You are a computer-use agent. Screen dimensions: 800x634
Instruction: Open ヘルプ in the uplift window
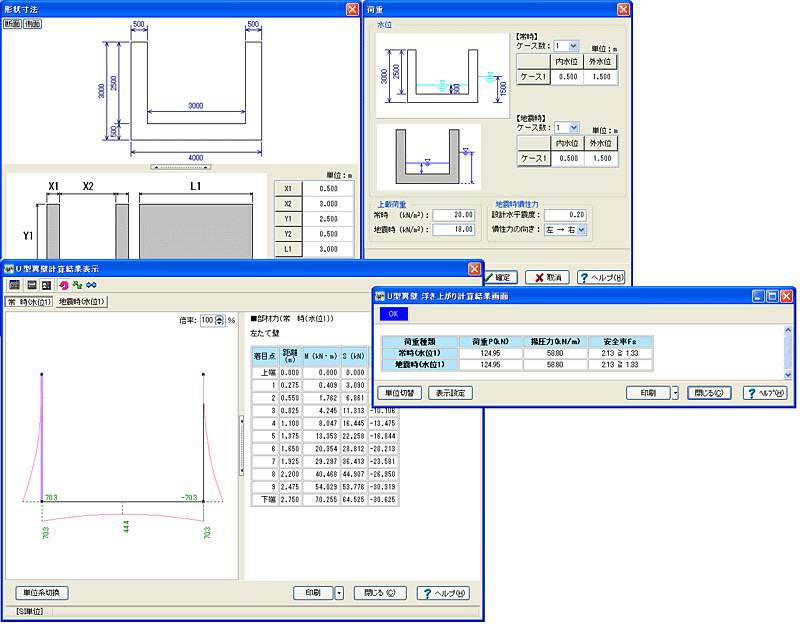click(x=765, y=393)
